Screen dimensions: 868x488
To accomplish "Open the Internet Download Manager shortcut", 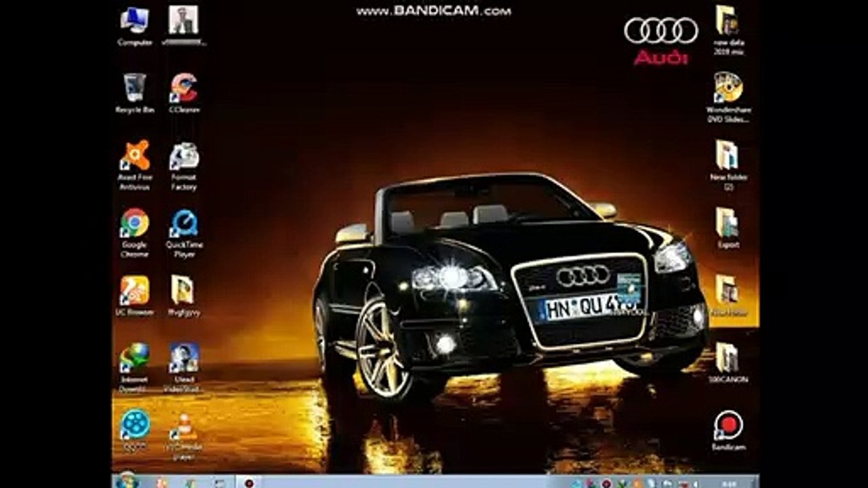I will tap(134, 368).
